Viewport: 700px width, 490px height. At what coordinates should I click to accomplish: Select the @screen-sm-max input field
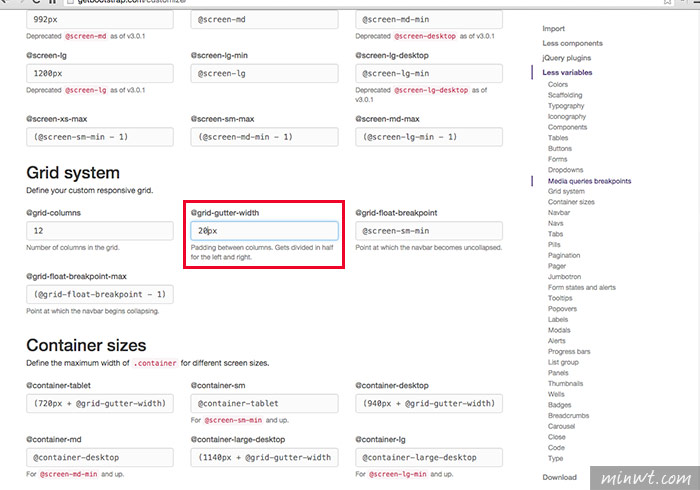(x=264, y=137)
